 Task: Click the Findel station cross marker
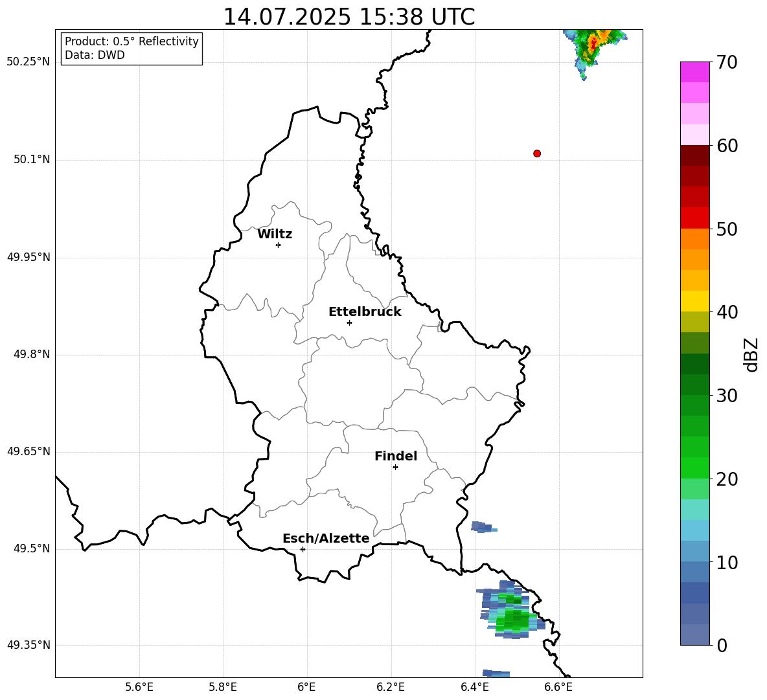click(x=395, y=468)
